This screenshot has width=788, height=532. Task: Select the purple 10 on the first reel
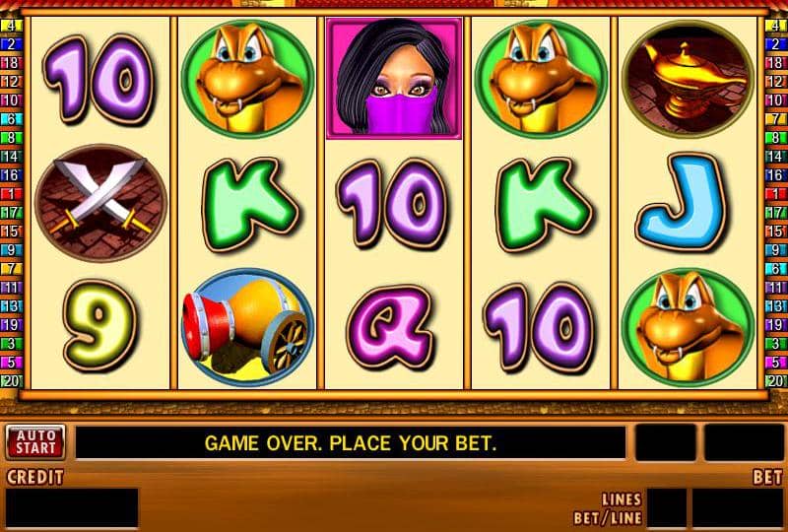[98, 79]
